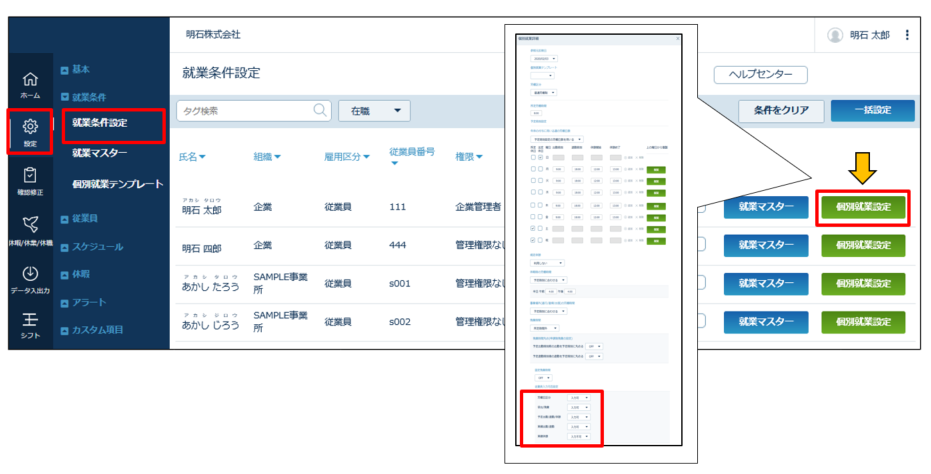
Task: Expand the 従業員 menu section
Action: [80, 219]
